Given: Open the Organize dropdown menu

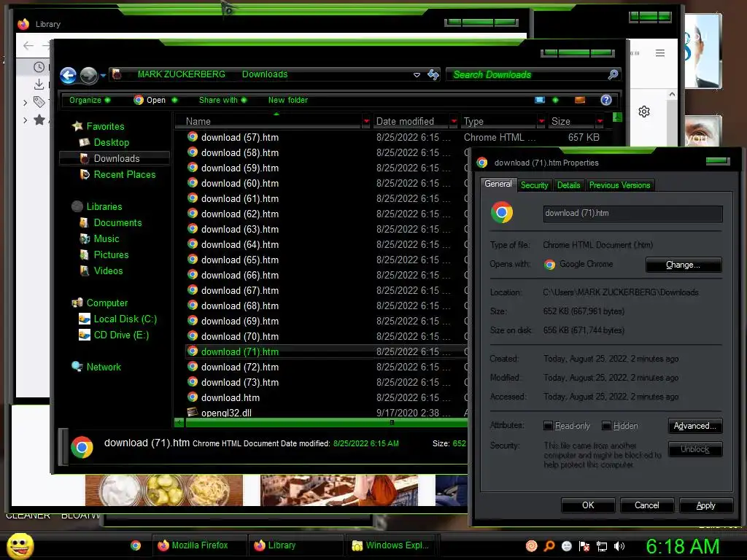Looking at the screenshot, I should (90, 100).
